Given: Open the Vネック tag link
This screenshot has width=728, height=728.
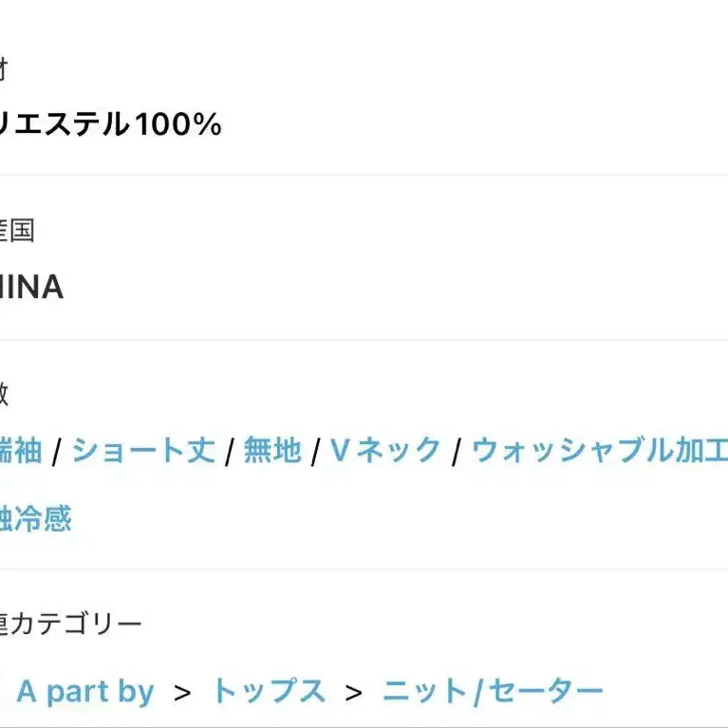Looking at the screenshot, I should pyautogui.click(x=385, y=450).
